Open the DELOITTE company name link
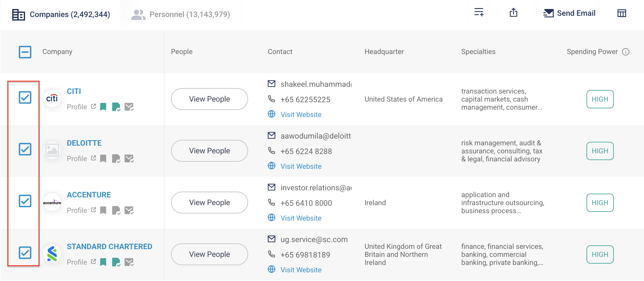Screen dimensions: 644x281 84,143
